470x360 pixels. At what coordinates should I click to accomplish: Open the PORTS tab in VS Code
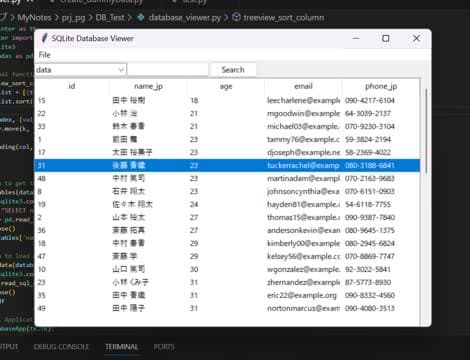coord(164,347)
